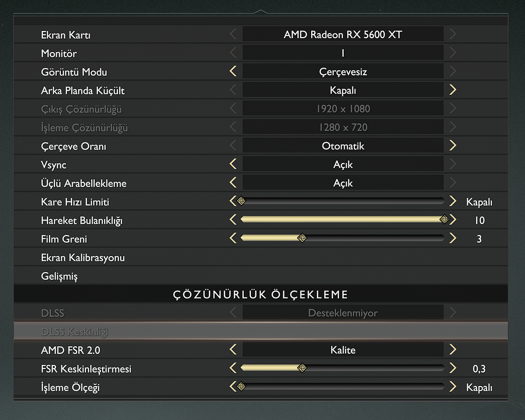Increase Kare Hızı Limiti with right arrow
525x420 pixels.
452,201
